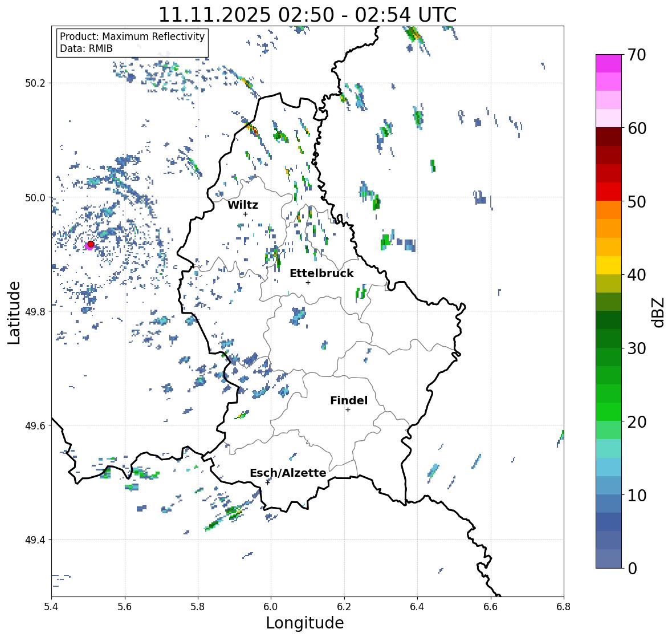Click the magenta top segment of colorbar

[x=609, y=63]
